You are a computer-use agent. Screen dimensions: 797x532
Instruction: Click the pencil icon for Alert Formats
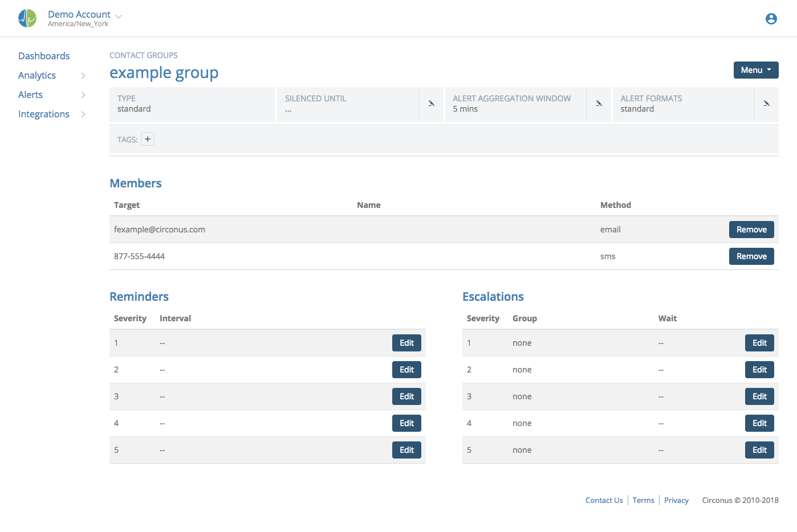point(767,104)
